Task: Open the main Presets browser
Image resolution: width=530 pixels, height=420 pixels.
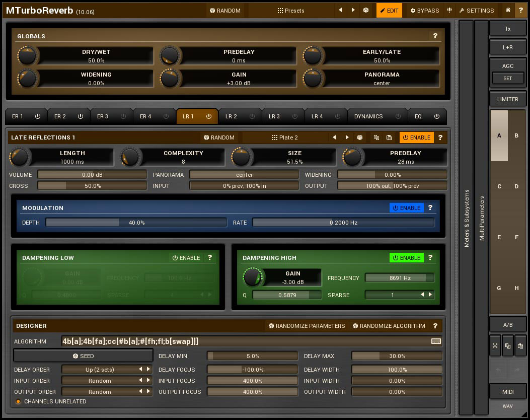Action: 291,11
